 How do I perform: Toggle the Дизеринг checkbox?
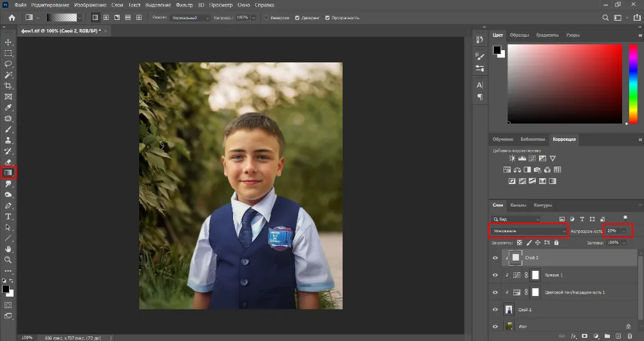[298, 17]
